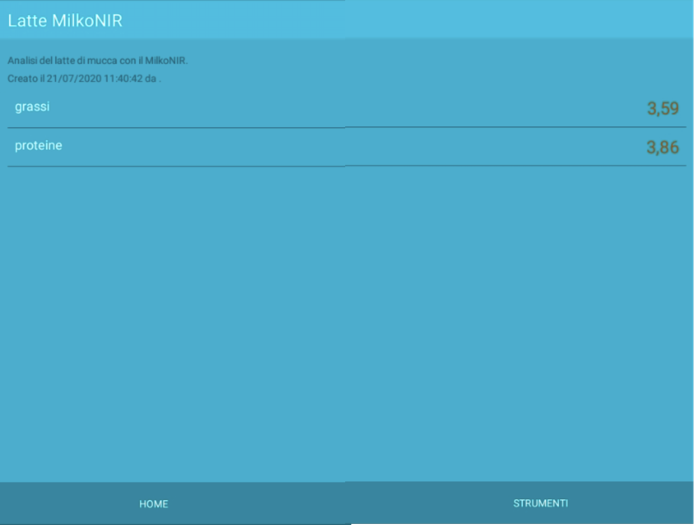This screenshot has width=700, height=525.
Task: Click the creation date 'Creato il 21/07/2020' line
Action: pyautogui.click(x=84, y=79)
